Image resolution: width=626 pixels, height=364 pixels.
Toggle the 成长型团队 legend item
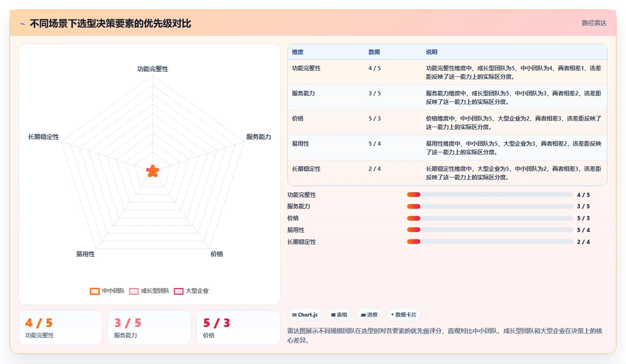coord(149,291)
